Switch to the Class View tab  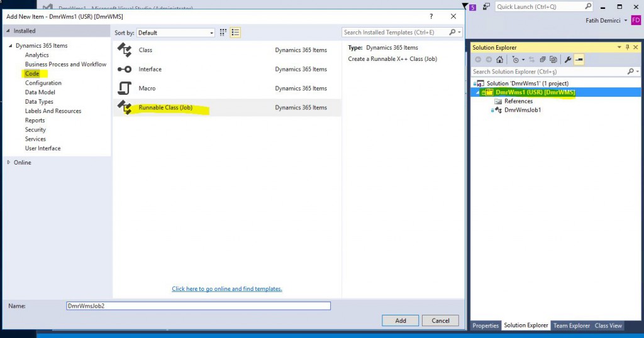click(x=608, y=325)
